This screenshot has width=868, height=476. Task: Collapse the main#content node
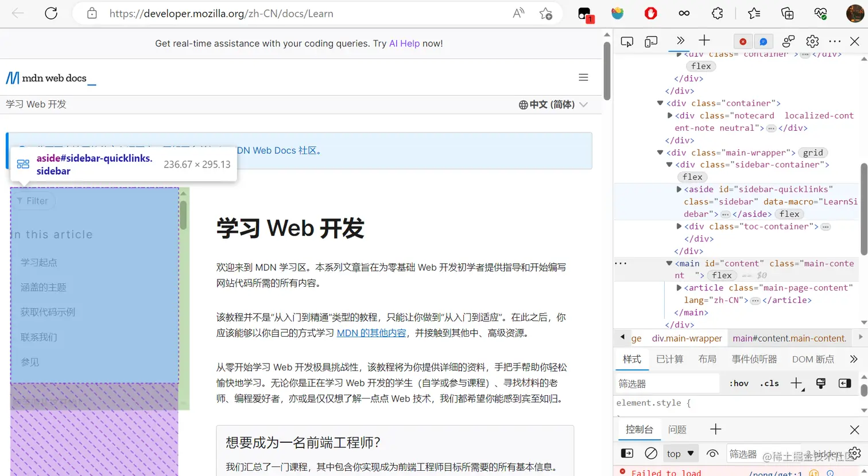(x=669, y=264)
